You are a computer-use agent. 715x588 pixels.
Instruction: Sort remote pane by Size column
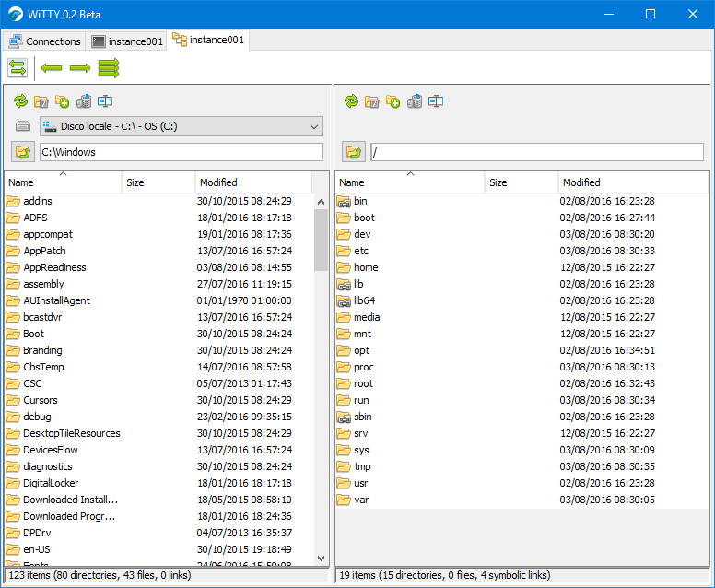tap(522, 182)
